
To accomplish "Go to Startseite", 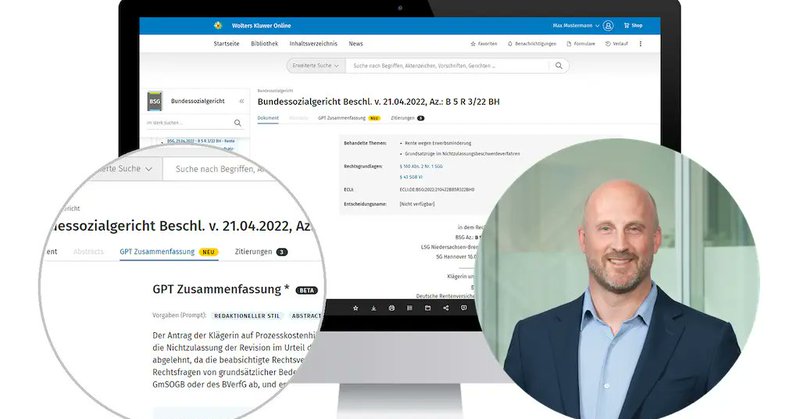I will pos(227,44).
